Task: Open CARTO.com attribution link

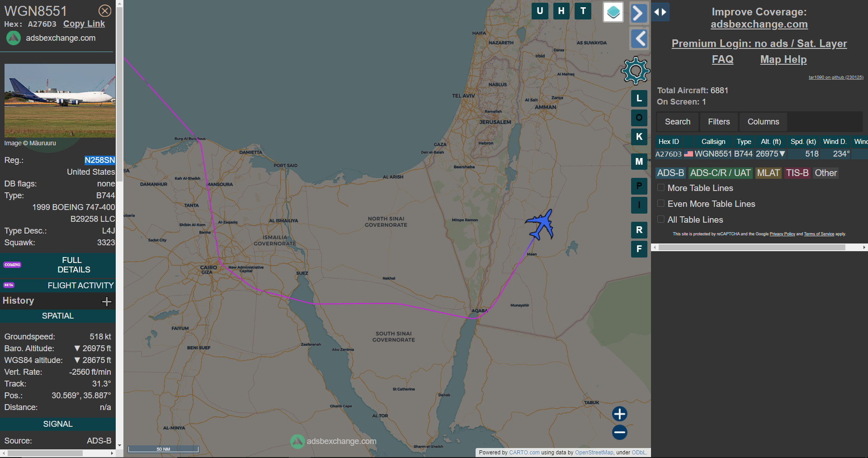Action: [524, 453]
